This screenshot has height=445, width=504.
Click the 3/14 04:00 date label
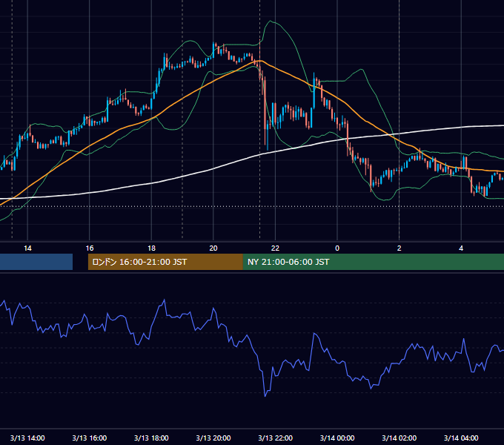[461, 438]
